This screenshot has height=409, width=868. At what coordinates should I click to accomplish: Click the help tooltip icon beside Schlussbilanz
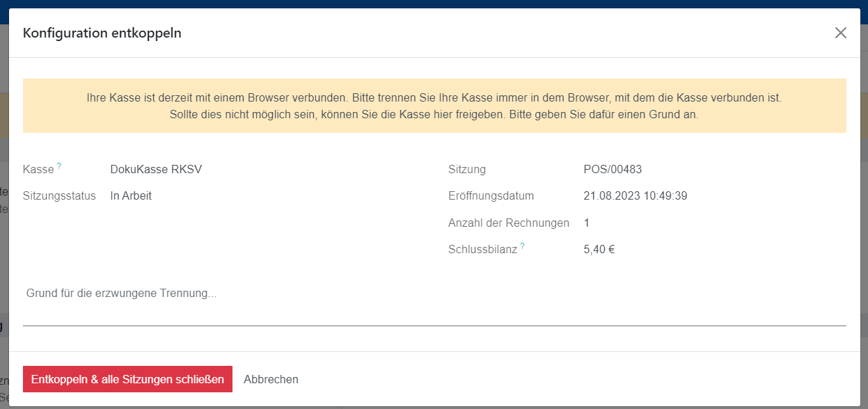click(522, 246)
